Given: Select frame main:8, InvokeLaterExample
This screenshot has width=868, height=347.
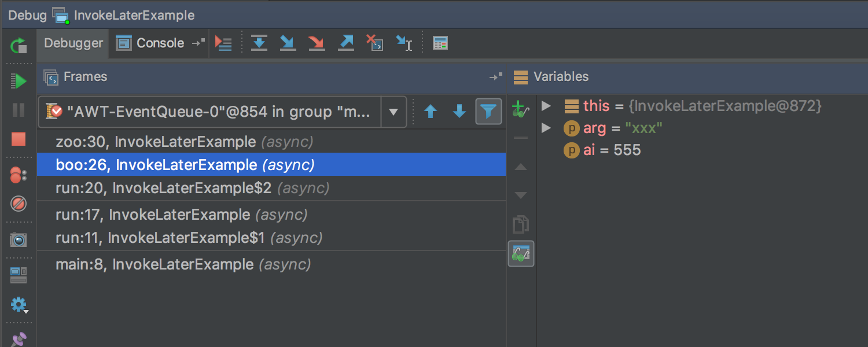Looking at the screenshot, I should tap(155, 264).
